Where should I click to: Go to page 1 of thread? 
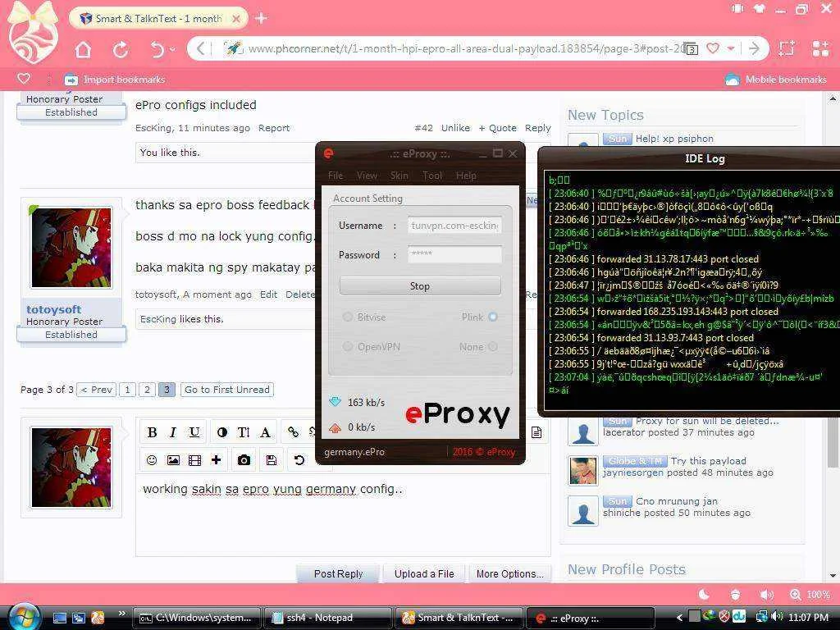coord(127,390)
